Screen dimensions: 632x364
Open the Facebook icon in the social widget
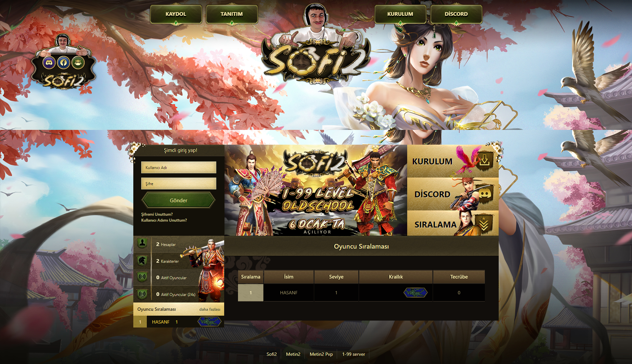64,62
